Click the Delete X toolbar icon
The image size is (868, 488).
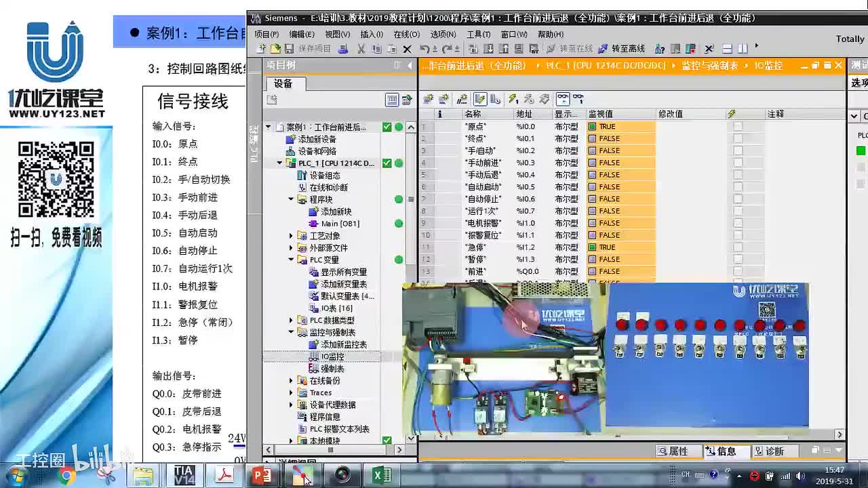[407, 49]
